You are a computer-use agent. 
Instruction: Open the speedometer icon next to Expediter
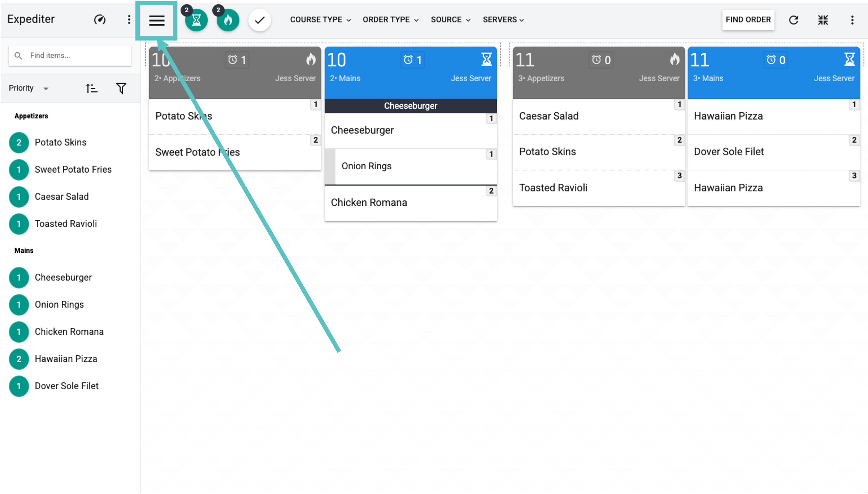coord(100,20)
